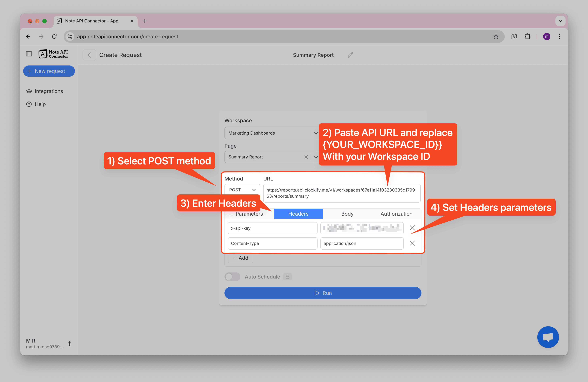The width and height of the screenshot is (588, 382).
Task: Expand the Page selection dropdown arrow
Action: click(x=316, y=157)
